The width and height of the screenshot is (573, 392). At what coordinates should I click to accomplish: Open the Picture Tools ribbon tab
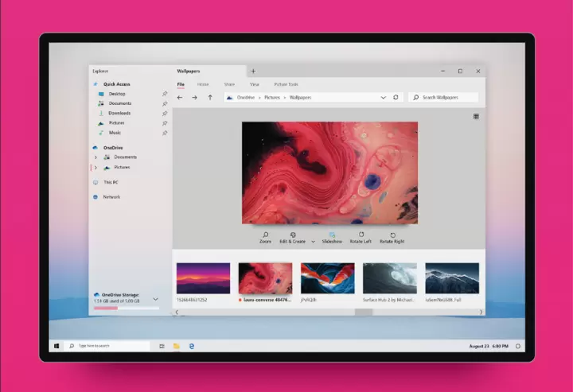(x=286, y=83)
